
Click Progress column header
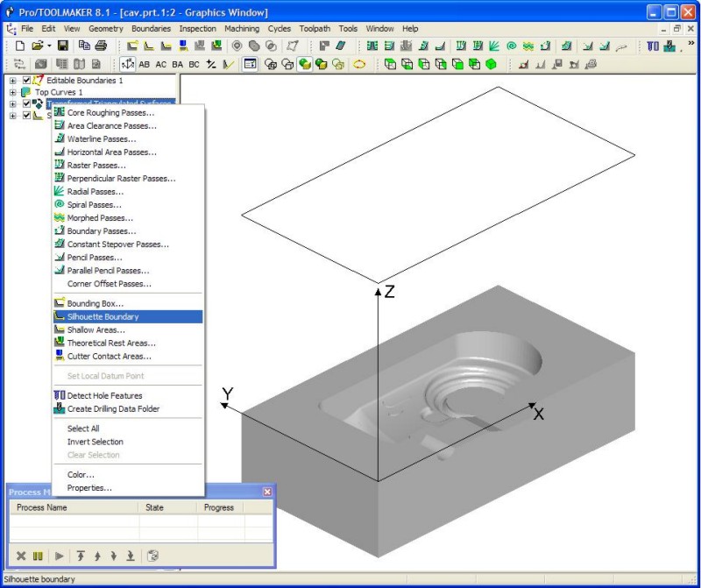pos(220,507)
